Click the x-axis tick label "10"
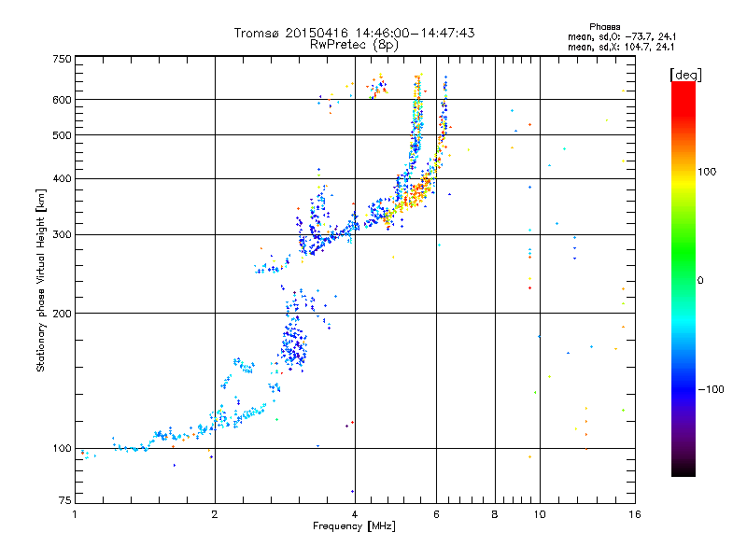The image size is (747, 560). (x=540, y=514)
